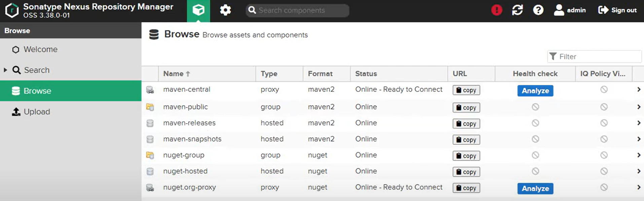Image resolution: width=644 pixels, height=201 pixels.
Task: Click maven-central IQ policy disabled icon
Action: pyautogui.click(x=604, y=89)
